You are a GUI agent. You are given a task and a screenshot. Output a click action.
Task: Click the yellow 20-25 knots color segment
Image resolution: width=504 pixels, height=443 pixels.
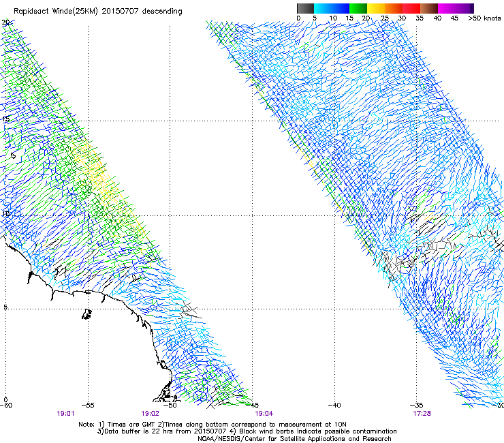[x=376, y=8]
